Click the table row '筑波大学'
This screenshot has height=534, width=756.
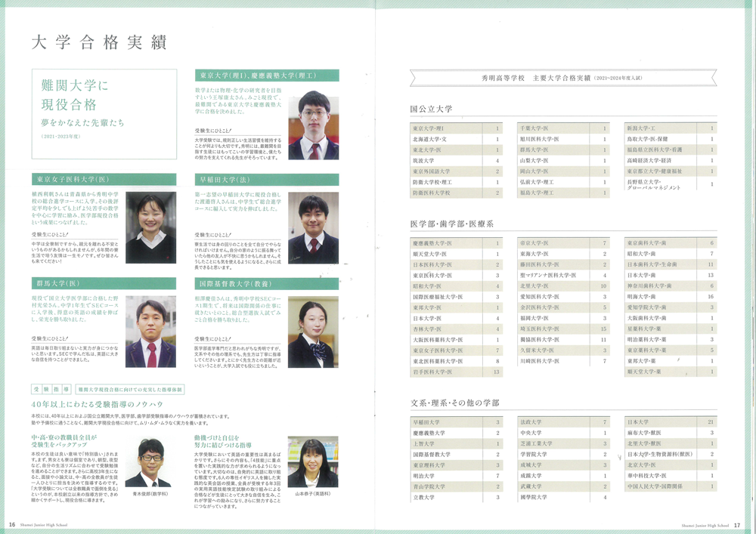456,161
